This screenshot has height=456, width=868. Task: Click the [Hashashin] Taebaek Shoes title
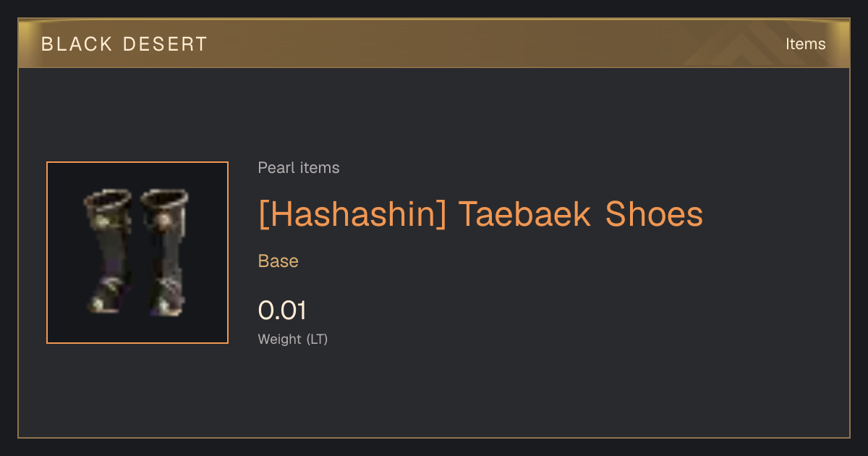[x=480, y=214]
